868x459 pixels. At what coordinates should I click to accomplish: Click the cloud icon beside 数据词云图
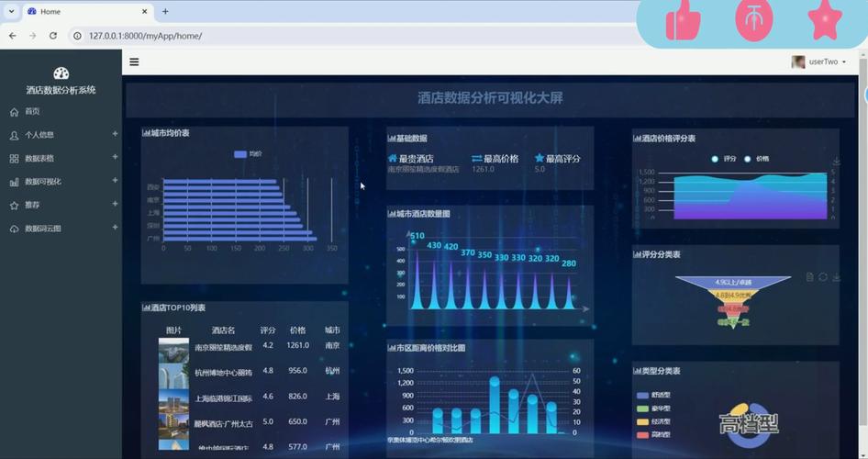14,229
